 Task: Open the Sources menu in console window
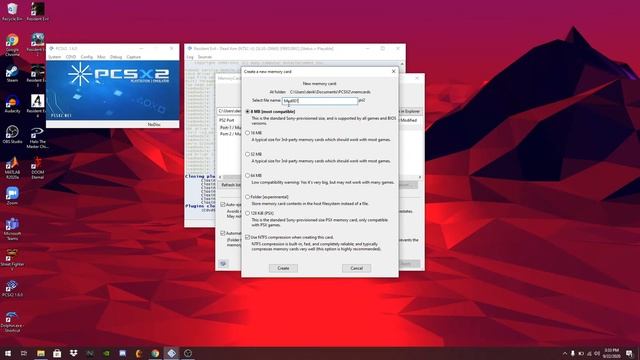[205, 57]
